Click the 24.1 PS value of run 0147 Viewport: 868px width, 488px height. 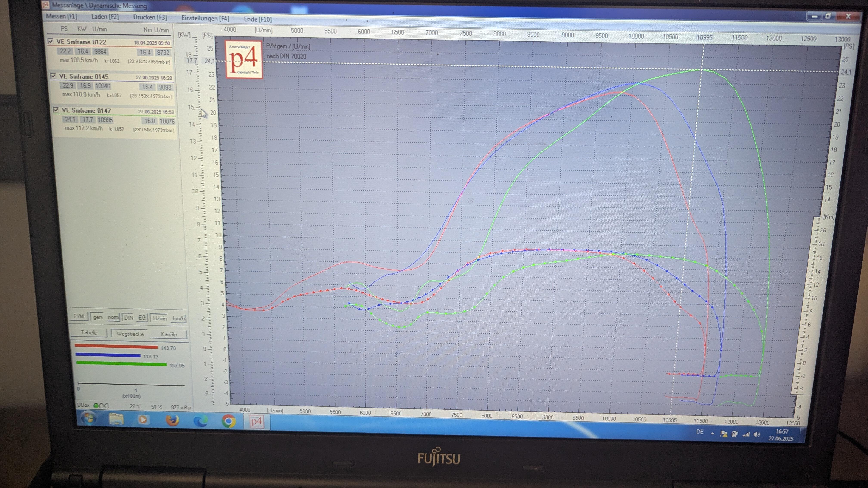coord(70,119)
